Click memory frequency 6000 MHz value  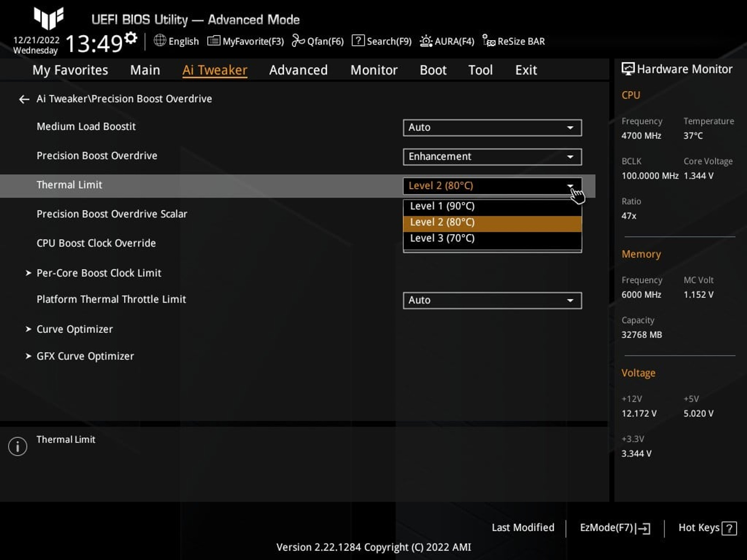click(641, 295)
